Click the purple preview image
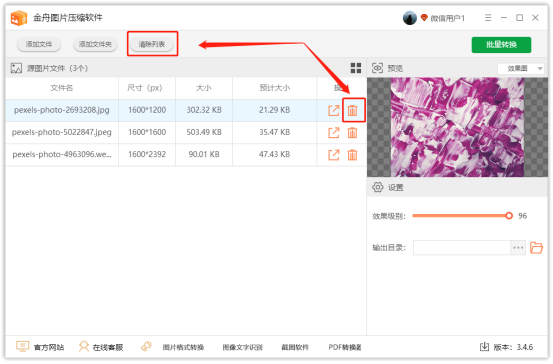This screenshot has height=364, width=553. [x=457, y=127]
